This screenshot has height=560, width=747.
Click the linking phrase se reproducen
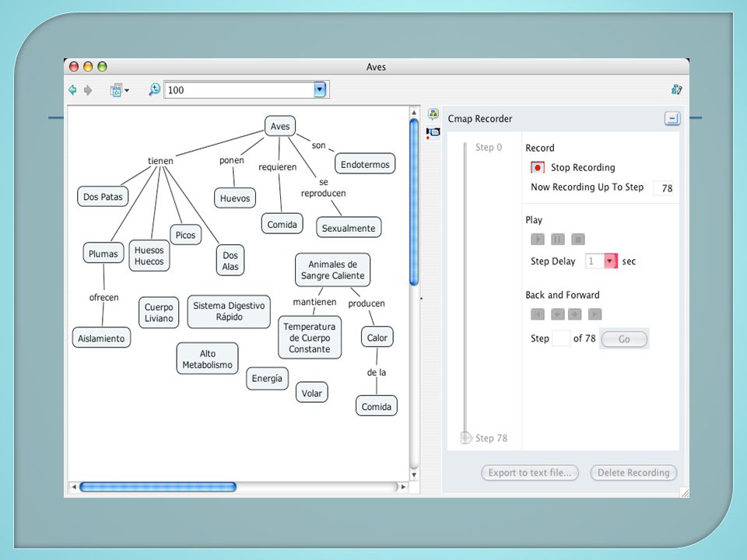pos(324,187)
